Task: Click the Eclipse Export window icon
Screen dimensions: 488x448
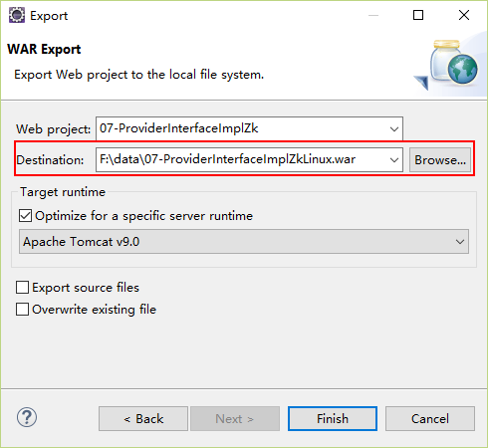Action: pos(17,15)
